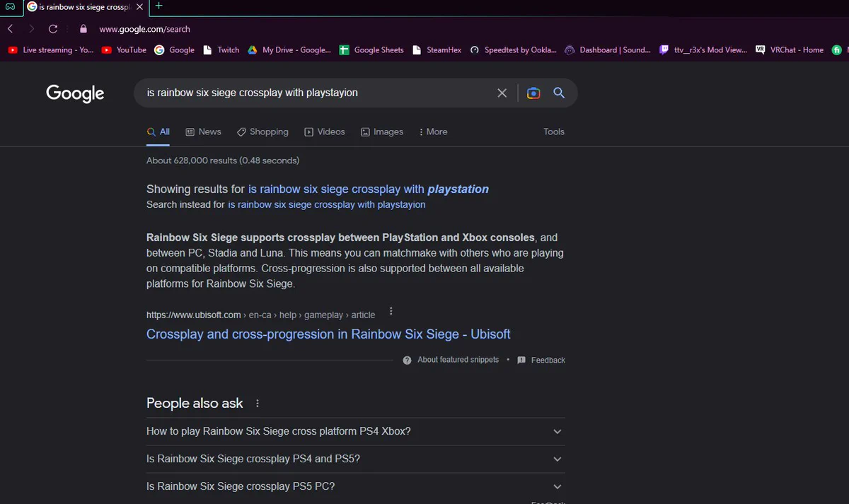Go back with the back arrow
849x504 pixels.
coord(11,29)
